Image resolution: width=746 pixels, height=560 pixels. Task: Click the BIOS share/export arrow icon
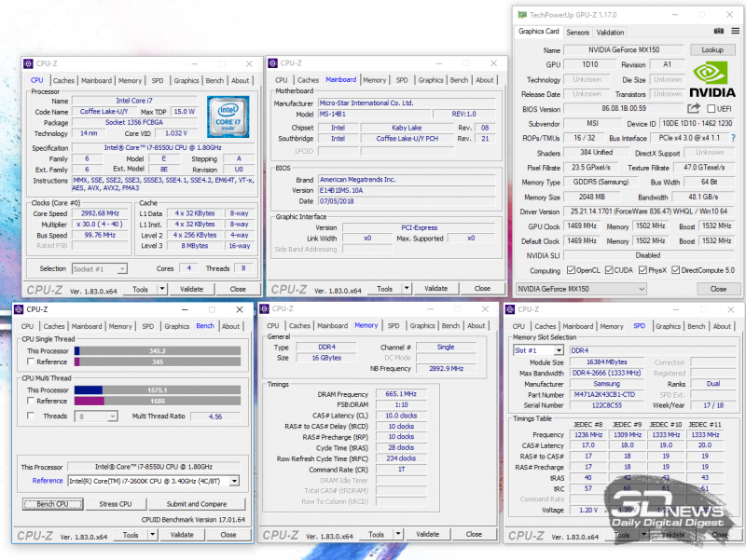(x=694, y=108)
